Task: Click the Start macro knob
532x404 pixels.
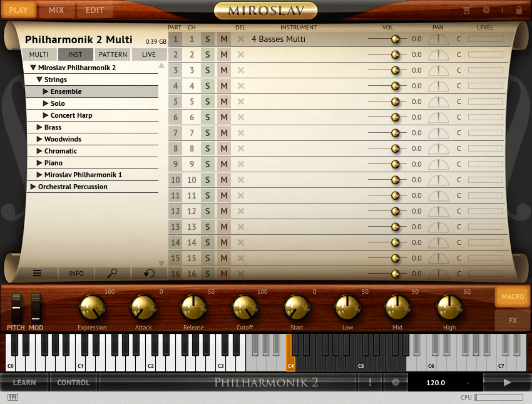Action: [x=297, y=308]
